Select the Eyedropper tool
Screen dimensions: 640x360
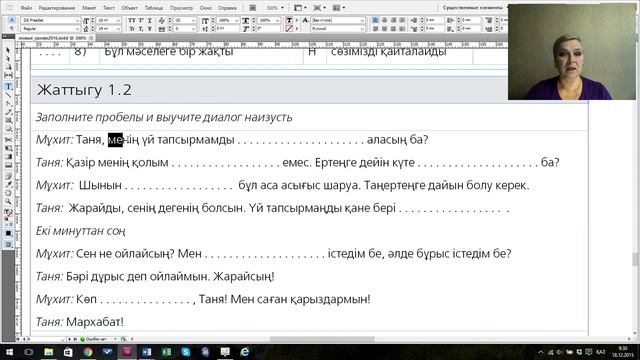(8, 184)
